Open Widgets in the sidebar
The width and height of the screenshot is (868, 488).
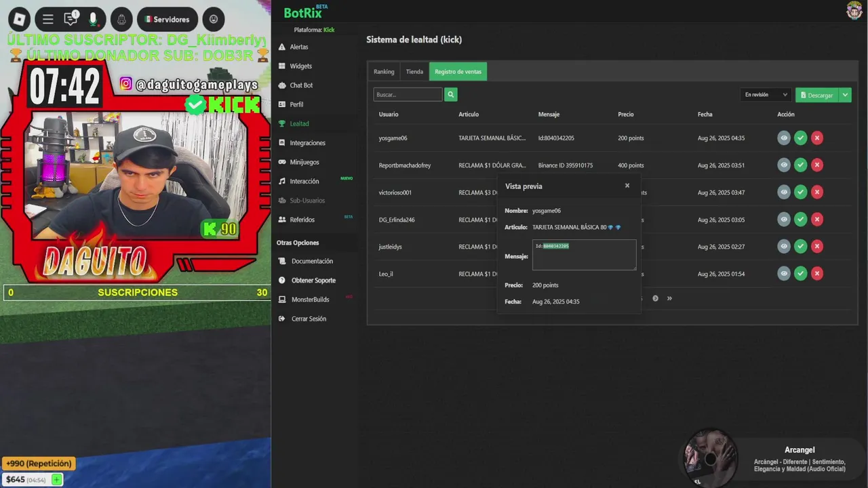pos(300,66)
